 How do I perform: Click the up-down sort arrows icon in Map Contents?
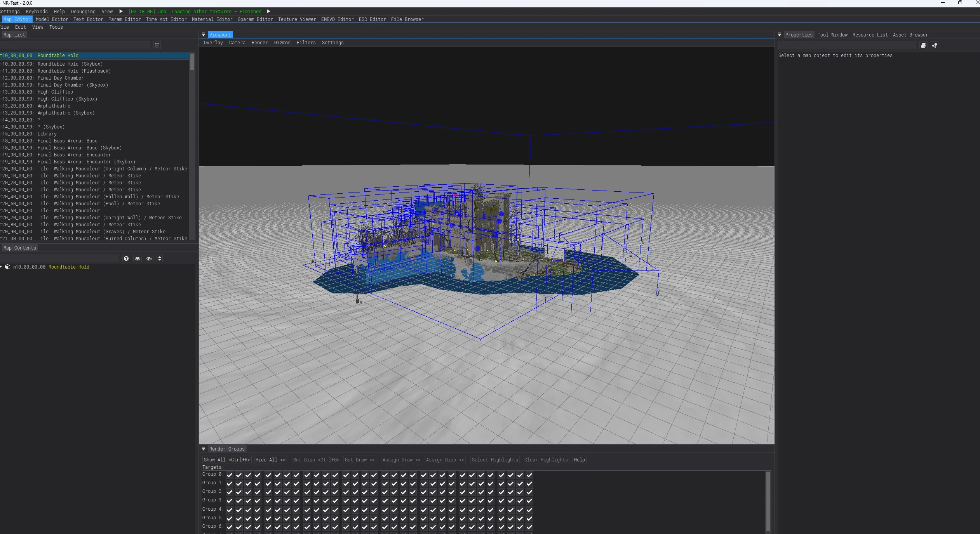[160, 258]
